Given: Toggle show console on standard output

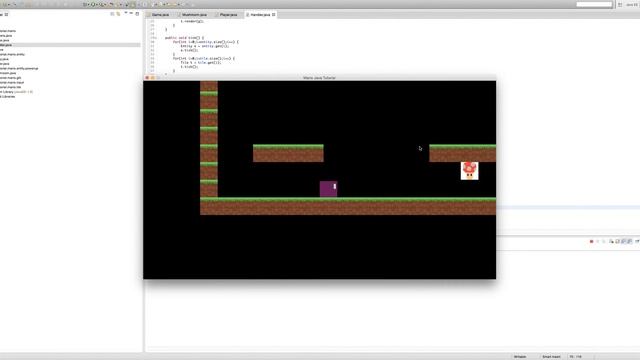Looking at the screenshot, I should click(623, 241).
